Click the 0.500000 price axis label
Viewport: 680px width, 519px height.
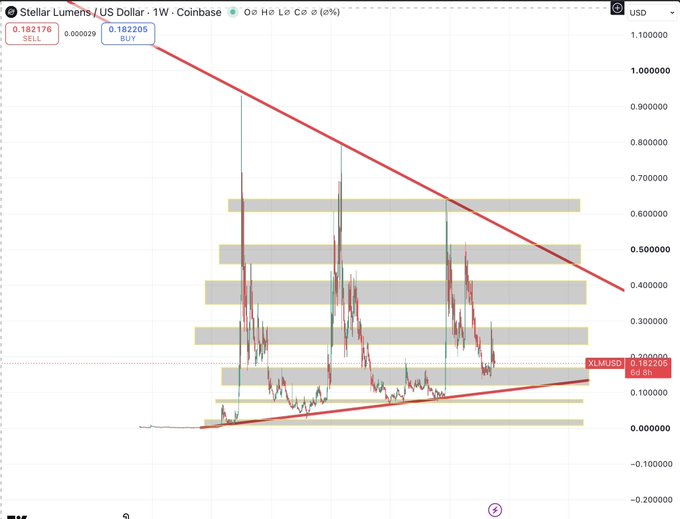tap(650, 249)
